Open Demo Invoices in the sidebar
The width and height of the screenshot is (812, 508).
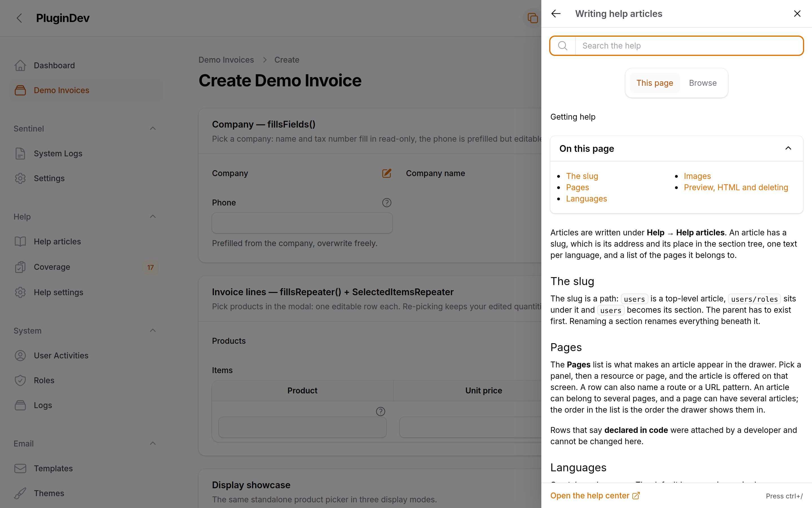coord(86,90)
